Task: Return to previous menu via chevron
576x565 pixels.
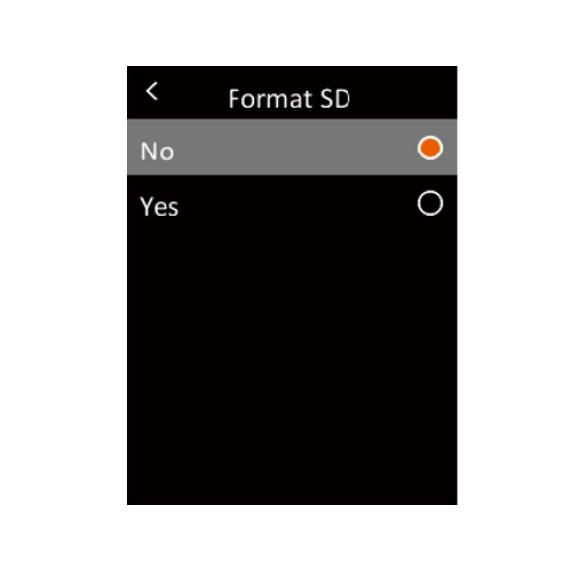Action: [x=152, y=91]
